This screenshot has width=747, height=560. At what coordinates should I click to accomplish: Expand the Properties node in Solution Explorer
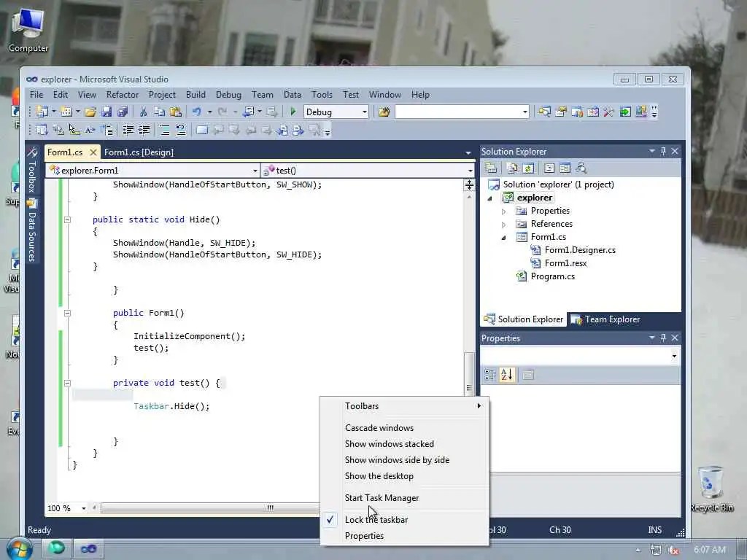pos(504,211)
